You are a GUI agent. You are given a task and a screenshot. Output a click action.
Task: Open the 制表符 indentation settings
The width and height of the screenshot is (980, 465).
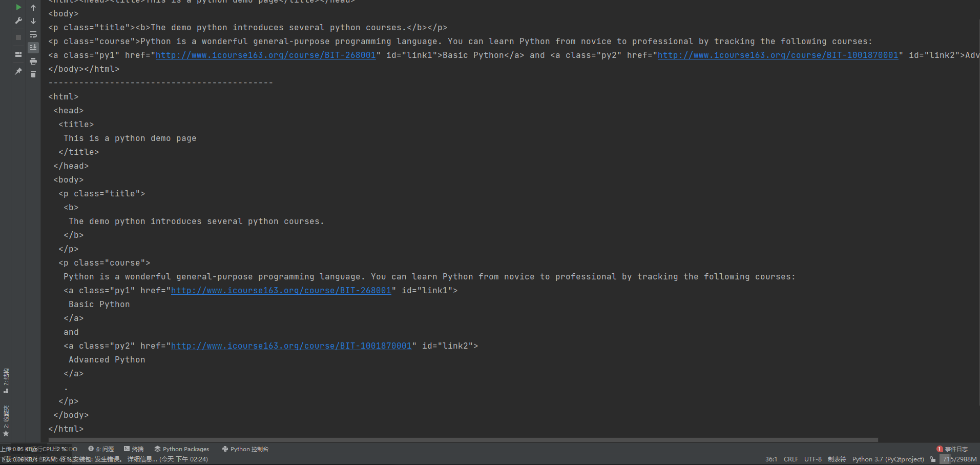click(x=837, y=459)
